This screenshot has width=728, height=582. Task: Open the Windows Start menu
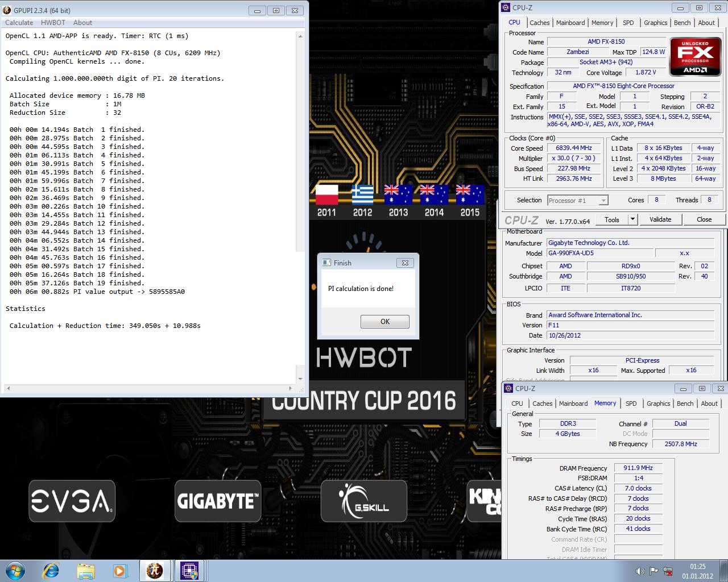(x=15, y=570)
